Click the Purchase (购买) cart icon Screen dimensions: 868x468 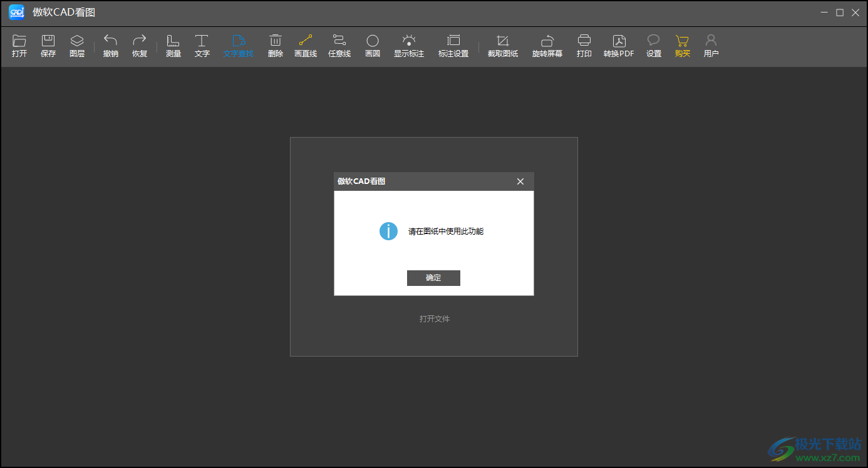click(683, 41)
